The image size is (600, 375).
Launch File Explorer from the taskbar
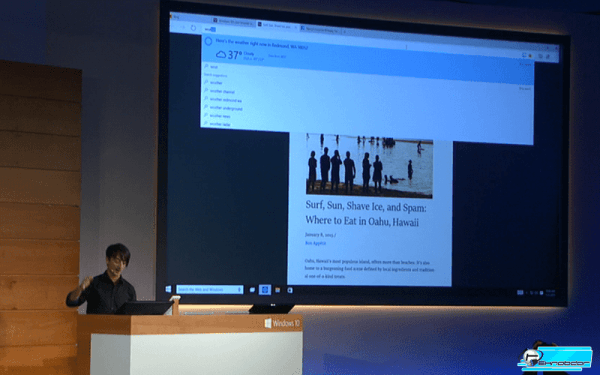pyautogui.click(x=277, y=290)
